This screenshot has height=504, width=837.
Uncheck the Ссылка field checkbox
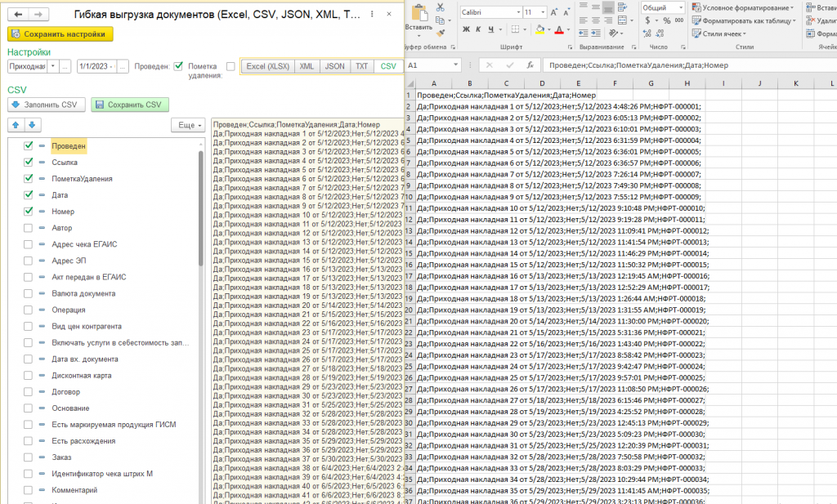pyautogui.click(x=29, y=162)
